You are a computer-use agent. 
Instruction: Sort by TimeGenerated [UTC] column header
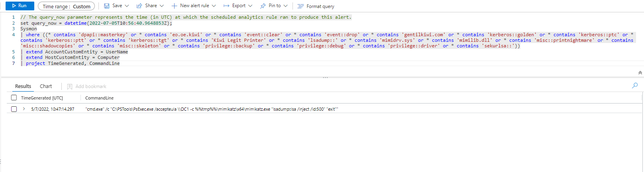[42, 98]
